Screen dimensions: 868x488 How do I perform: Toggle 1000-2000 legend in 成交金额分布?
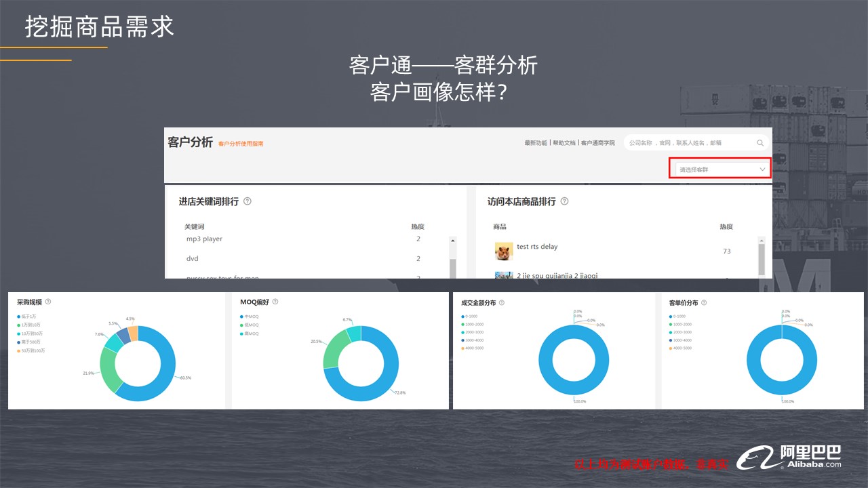coord(473,325)
